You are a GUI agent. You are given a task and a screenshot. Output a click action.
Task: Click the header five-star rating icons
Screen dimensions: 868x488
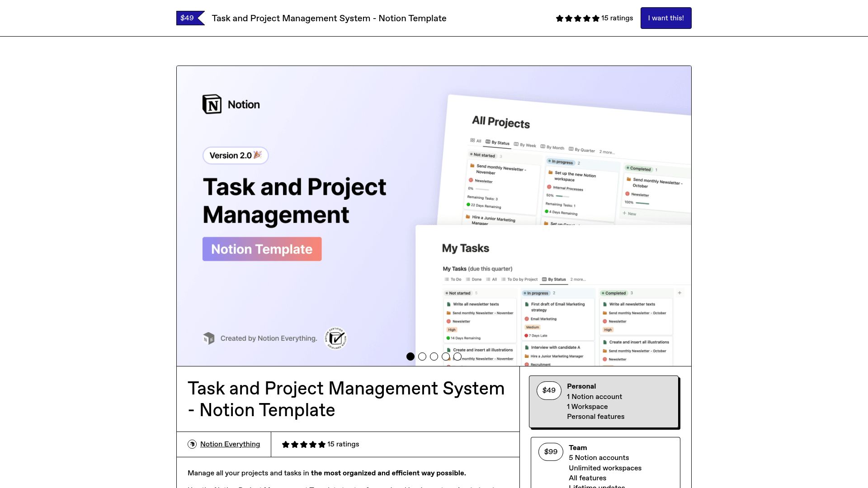pyautogui.click(x=577, y=19)
